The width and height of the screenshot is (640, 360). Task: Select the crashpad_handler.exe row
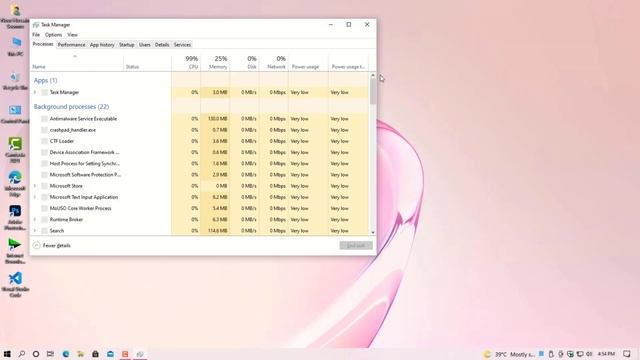(200, 130)
